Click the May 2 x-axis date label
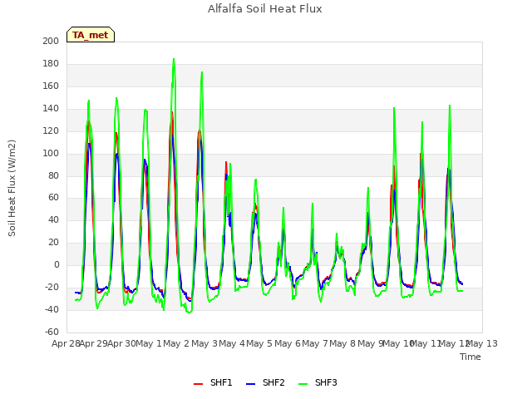The height and width of the screenshot is (399, 532). point(176,343)
